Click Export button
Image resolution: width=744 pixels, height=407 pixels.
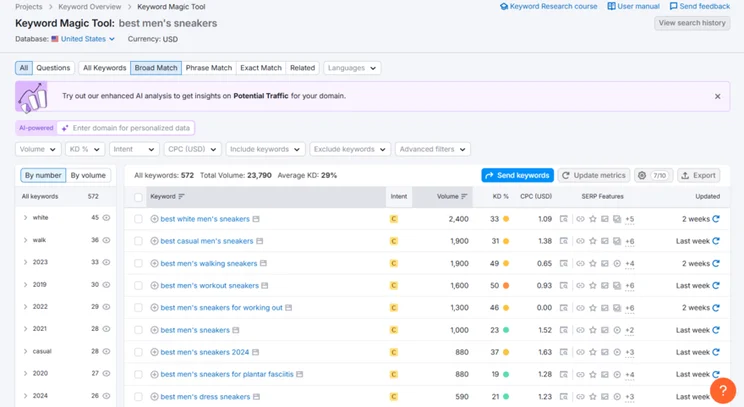[698, 175]
